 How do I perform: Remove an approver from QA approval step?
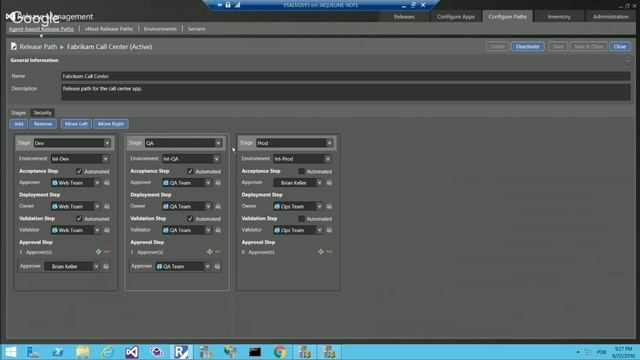[x=218, y=252]
